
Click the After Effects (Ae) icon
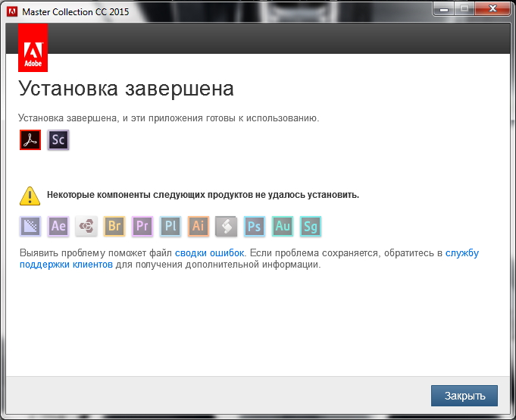(x=58, y=226)
